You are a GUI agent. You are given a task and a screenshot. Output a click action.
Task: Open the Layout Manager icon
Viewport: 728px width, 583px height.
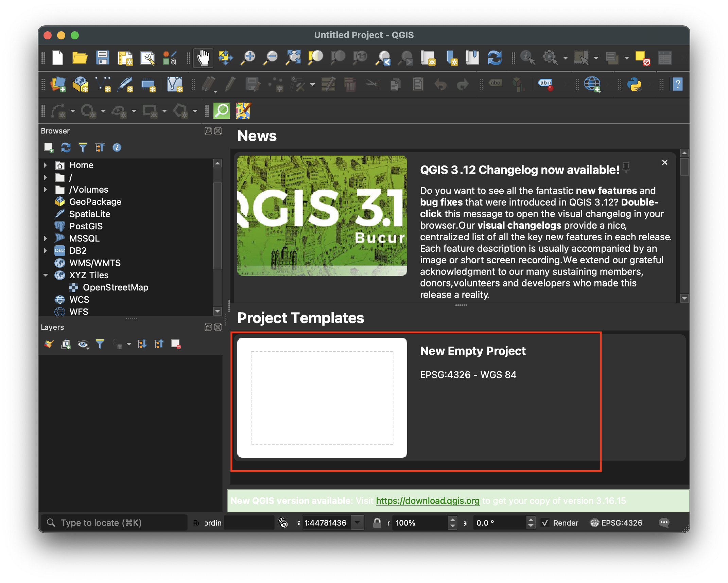tap(148, 58)
